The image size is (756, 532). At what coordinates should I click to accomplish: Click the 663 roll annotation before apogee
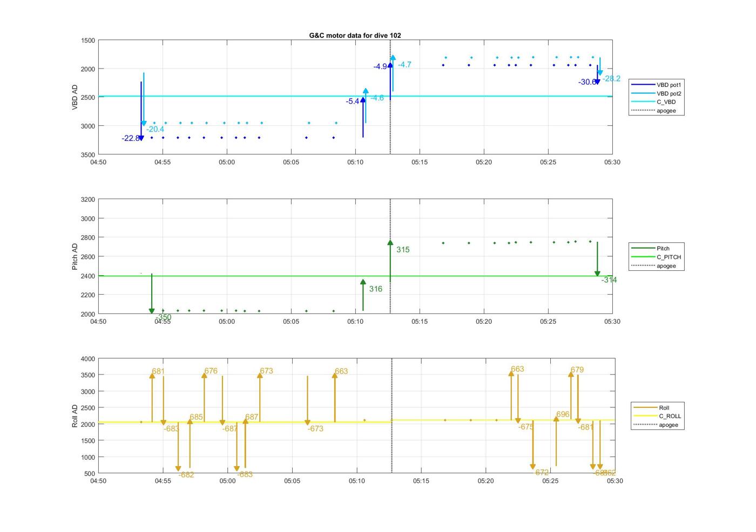pos(341,372)
